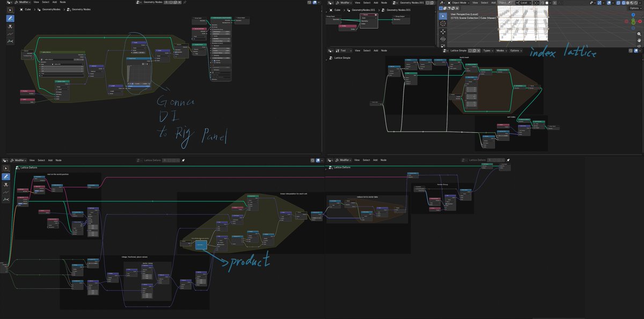Click the pan hand icon in the 3D viewport
The width and height of the screenshot is (644, 319).
639,41
